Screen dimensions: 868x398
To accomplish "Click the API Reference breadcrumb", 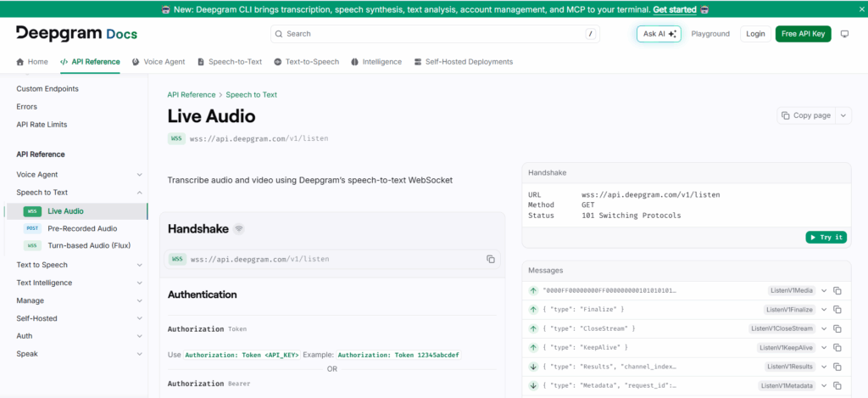I will click(192, 95).
